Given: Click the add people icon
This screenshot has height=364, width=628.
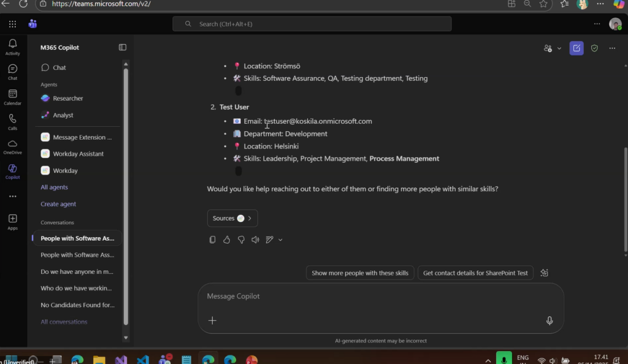Looking at the screenshot, I should [x=548, y=48].
